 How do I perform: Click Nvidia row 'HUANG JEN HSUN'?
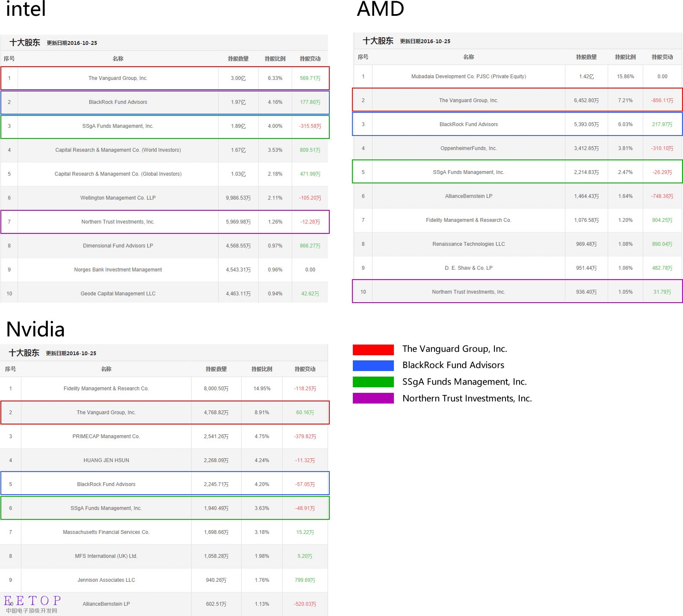[164, 460]
